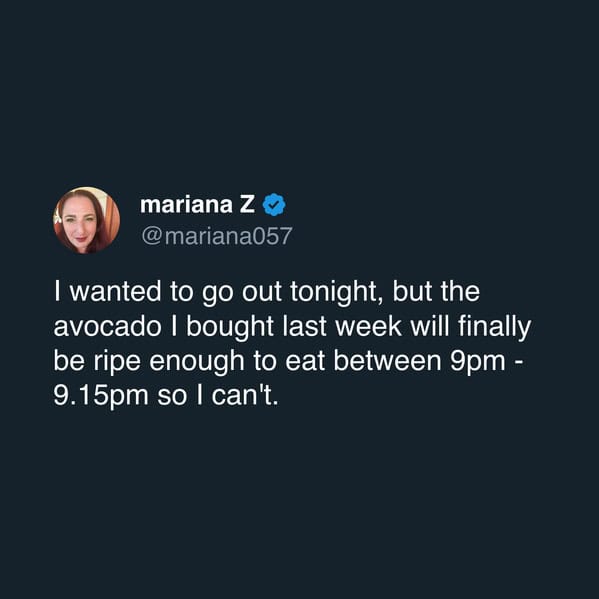Open the @mariana057 handle link
This screenshot has width=599, height=599.
[217, 236]
